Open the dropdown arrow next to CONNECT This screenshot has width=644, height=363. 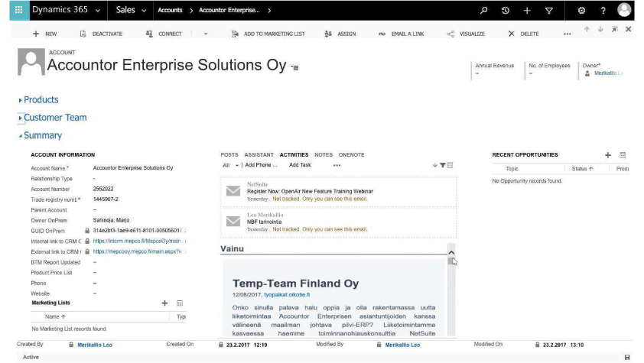206,34
